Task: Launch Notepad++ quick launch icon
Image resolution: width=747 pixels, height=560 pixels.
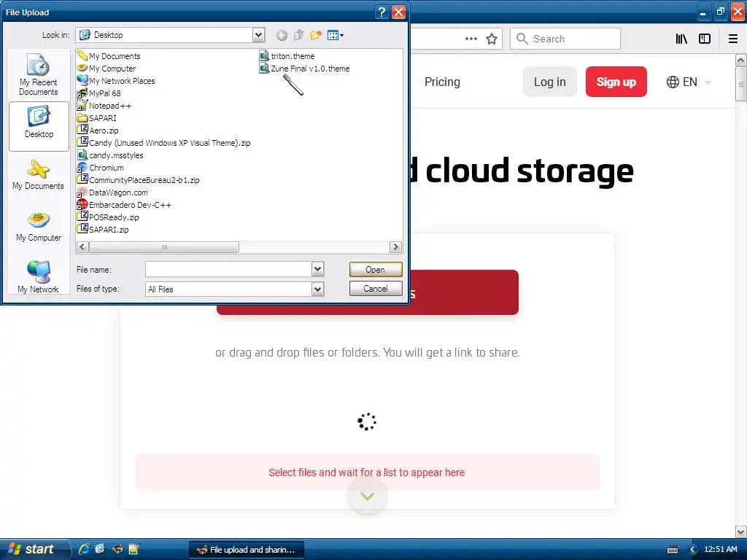Action: [134, 549]
